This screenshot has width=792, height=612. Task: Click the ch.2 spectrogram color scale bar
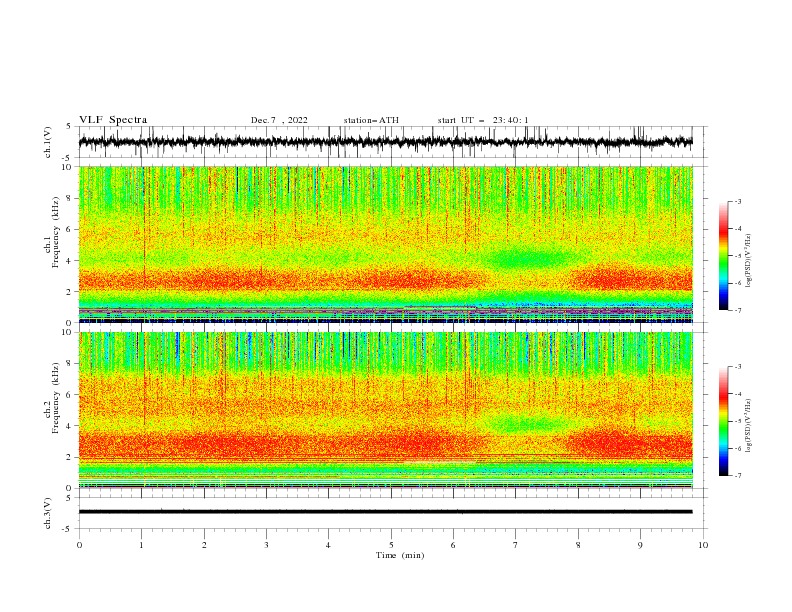pos(723,421)
